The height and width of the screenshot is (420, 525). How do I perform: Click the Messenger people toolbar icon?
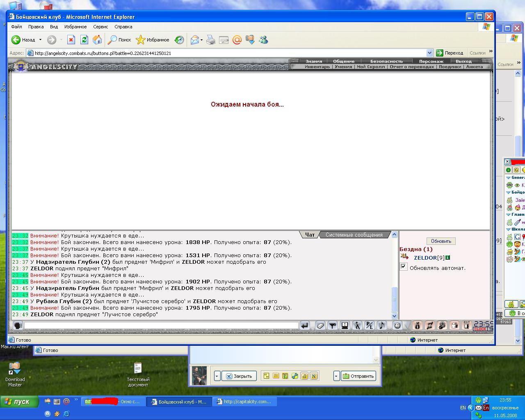(x=263, y=40)
